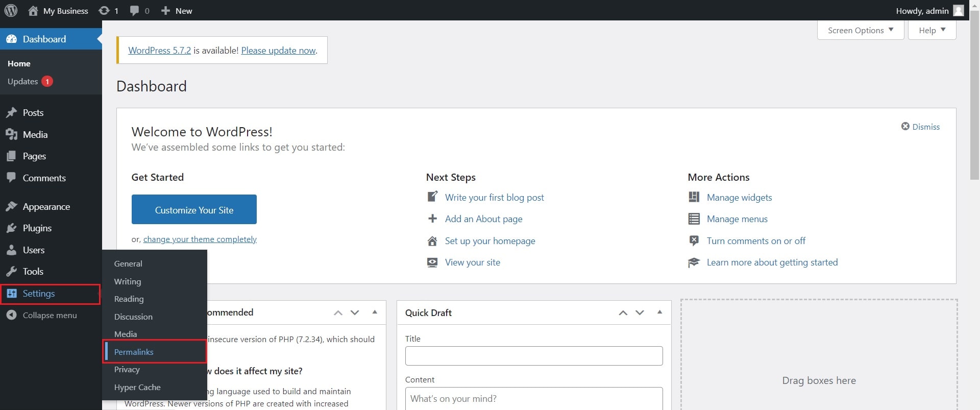Click the updates refresh icon in admin bar

[104, 10]
